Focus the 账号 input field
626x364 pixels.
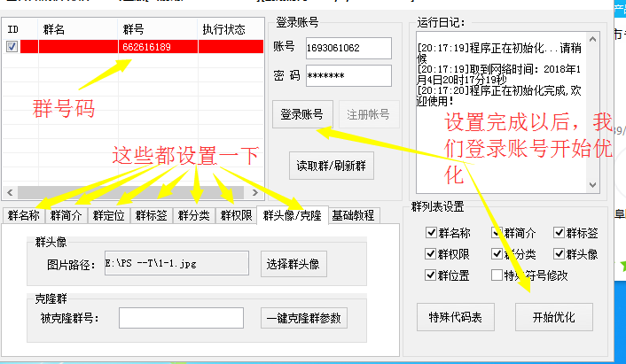(348, 48)
